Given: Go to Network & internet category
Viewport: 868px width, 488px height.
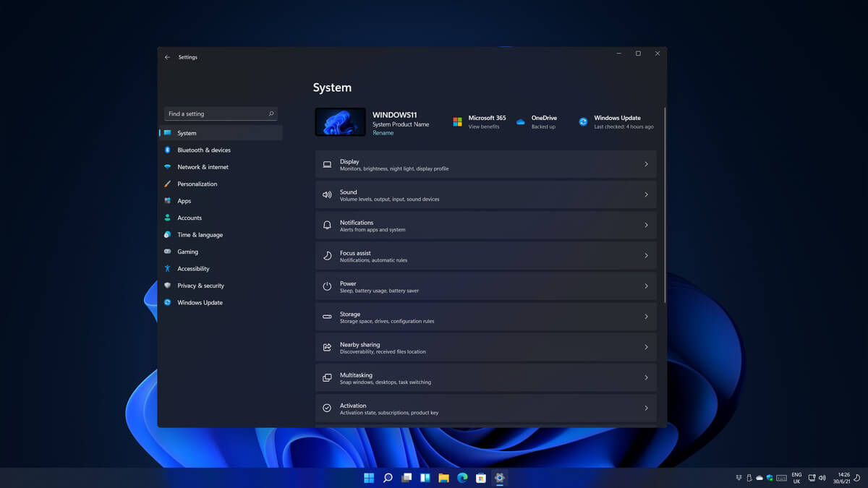Looking at the screenshot, I should (x=221, y=167).
